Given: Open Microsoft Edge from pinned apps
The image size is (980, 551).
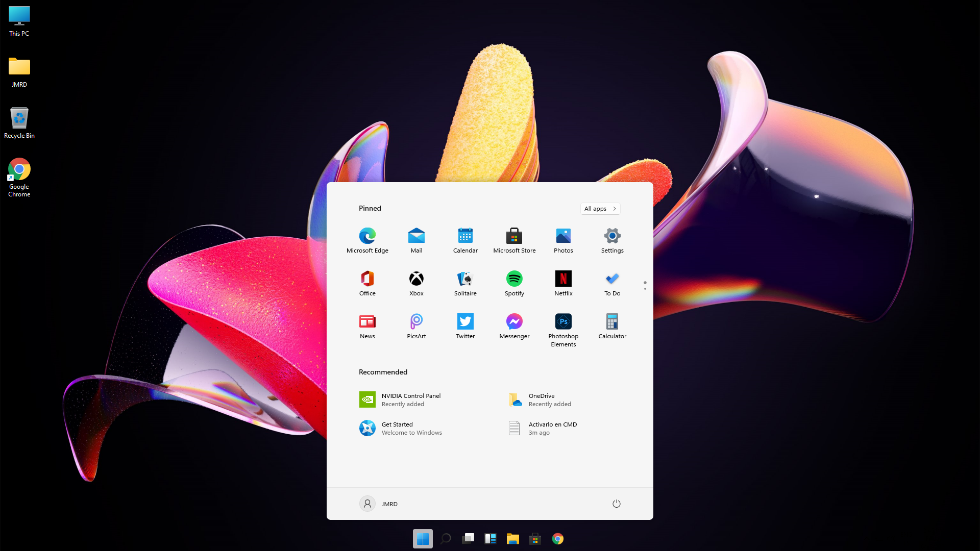Looking at the screenshot, I should (x=367, y=240).
